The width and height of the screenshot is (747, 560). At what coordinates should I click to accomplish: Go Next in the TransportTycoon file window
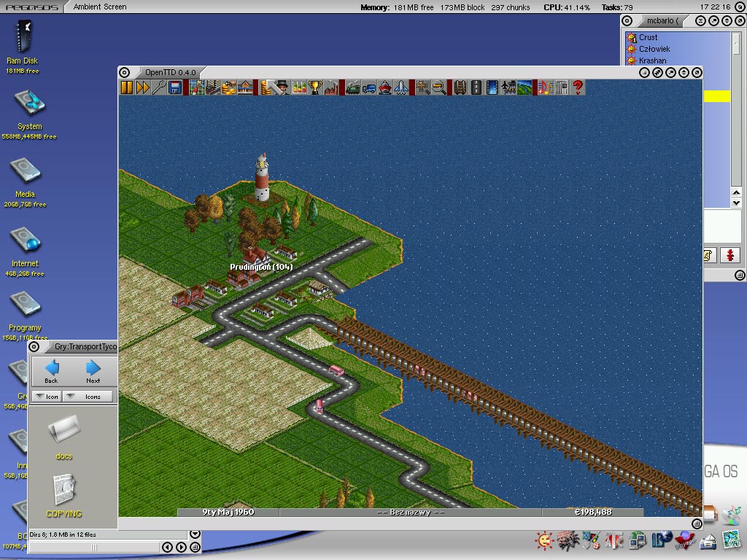point(93,372)
